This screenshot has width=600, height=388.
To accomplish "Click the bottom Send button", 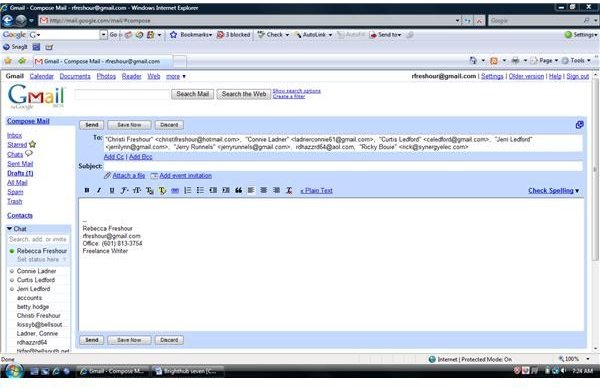I will (92, 340).
